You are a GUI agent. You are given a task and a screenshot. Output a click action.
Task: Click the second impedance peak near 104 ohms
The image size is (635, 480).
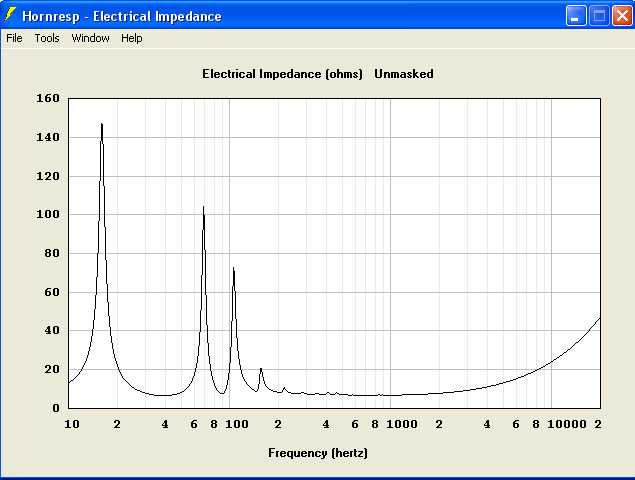point(203,207)
